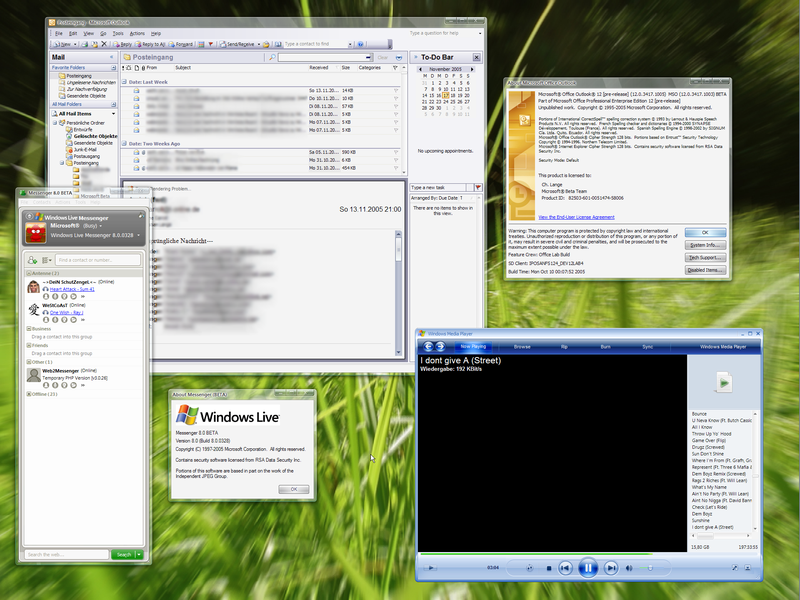Image resolution: width=800 pixels, height=600 pixels.
Task: Click System Info button in About Outlook
Action: coord(706,245)
